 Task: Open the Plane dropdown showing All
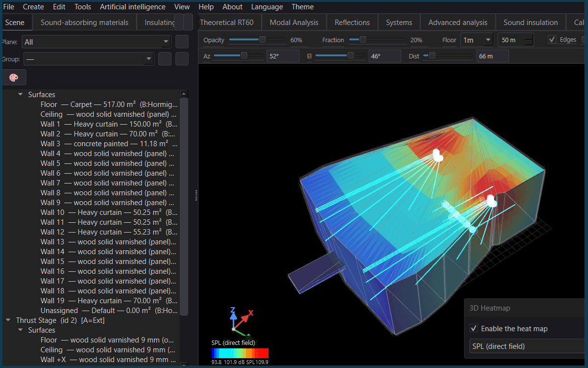(x=96, y=42)
